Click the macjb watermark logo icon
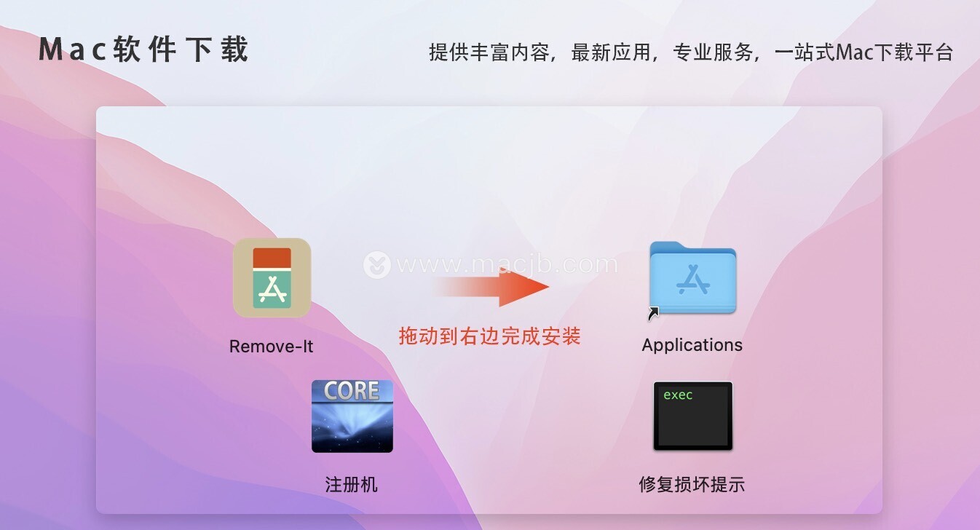The width and height of the screenshot is (980, 530). [377, 265]
